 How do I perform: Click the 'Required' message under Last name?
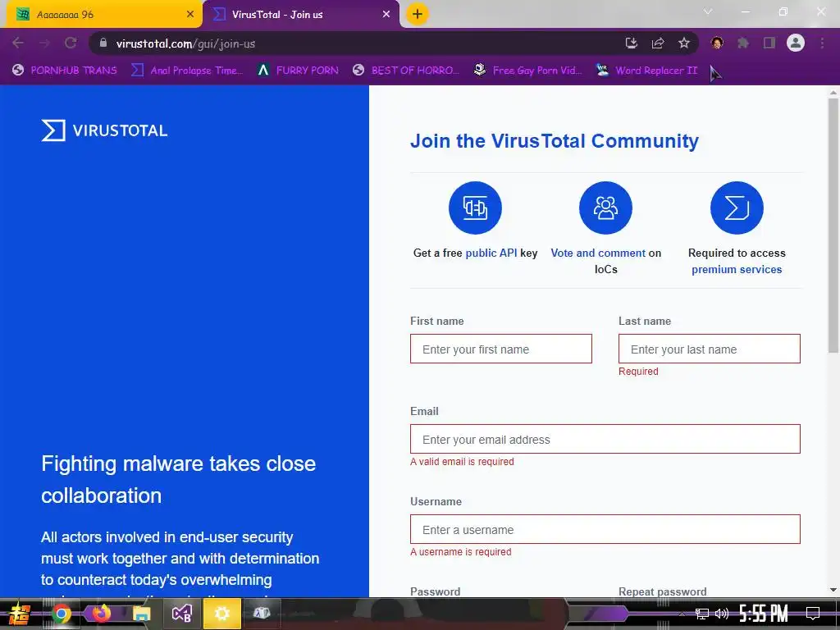click(x=638, y=372)
